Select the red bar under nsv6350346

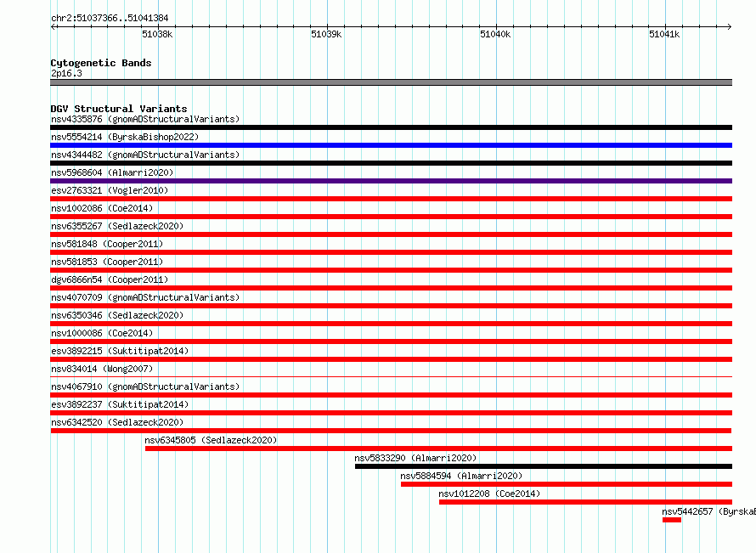391,324
